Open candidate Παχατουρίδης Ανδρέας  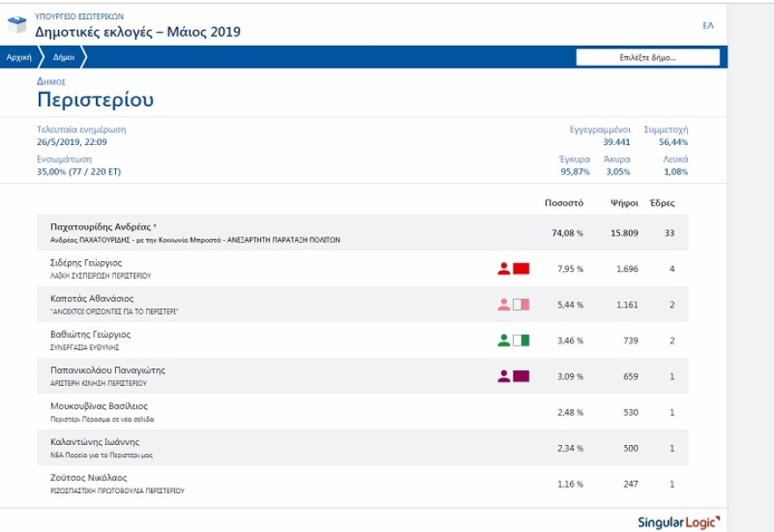(103, 227)
